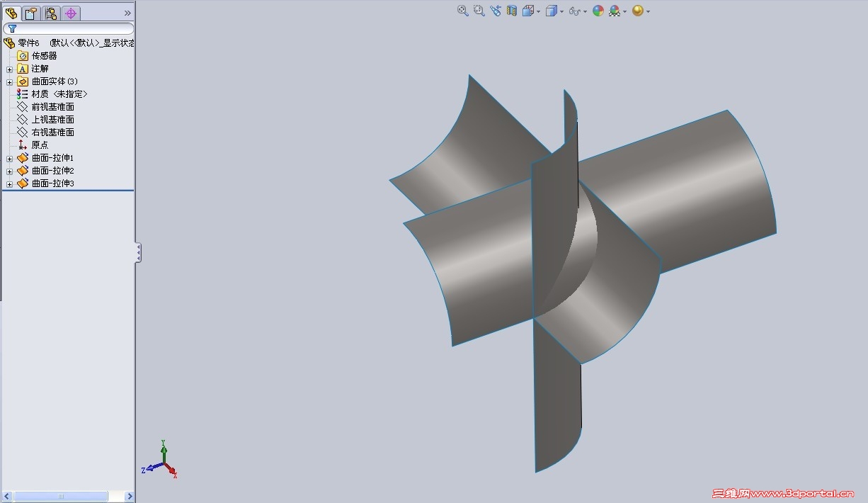The image size is (868, 503).
Task: Click the scrollbar left arrow
Action: (7, 496)
